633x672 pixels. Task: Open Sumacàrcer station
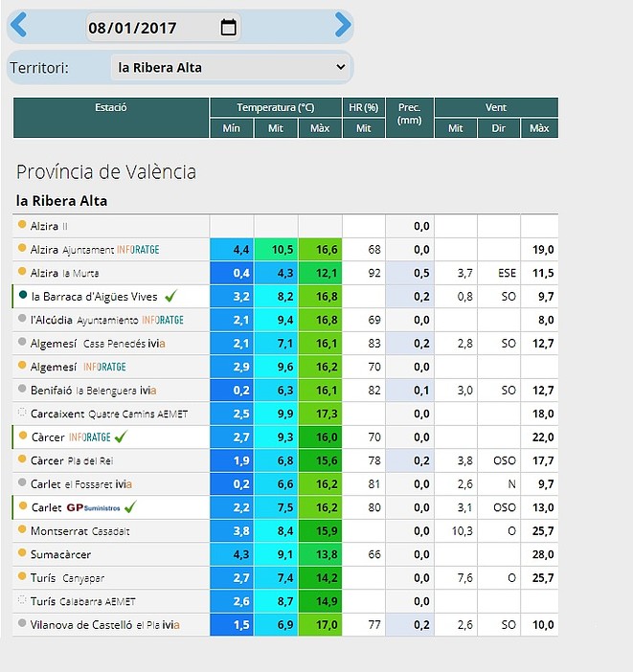point(60,554)
